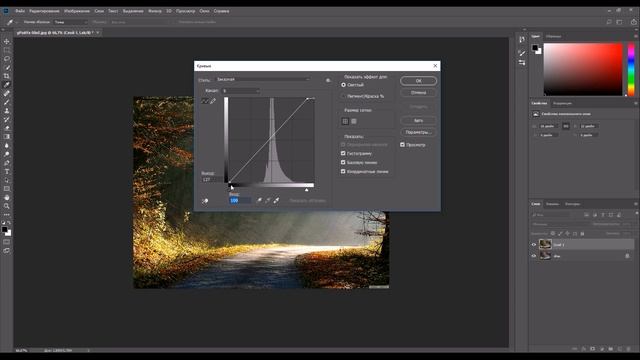Open the Color panel flyout menu
The height and width of the screenshot is (360, 640).
tap(636, 36)
